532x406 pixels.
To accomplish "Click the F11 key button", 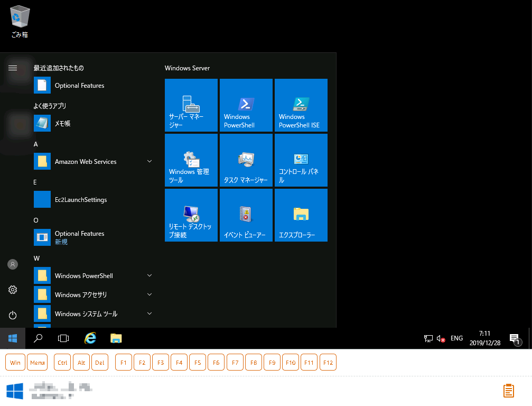I will (309, 363).
